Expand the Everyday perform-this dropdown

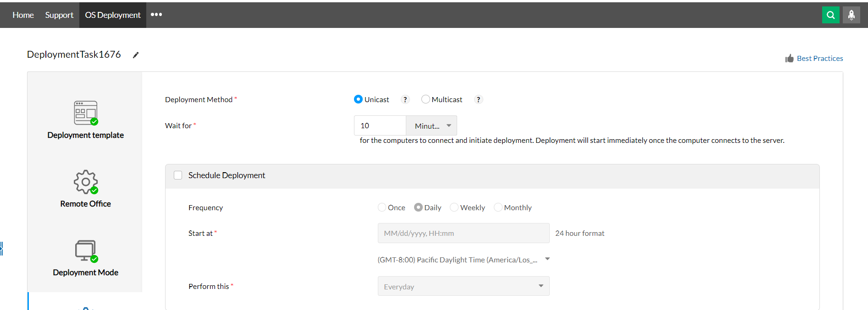464,286
